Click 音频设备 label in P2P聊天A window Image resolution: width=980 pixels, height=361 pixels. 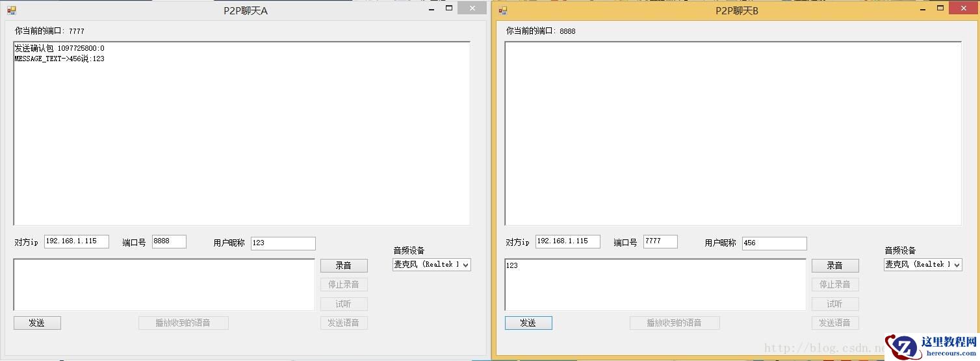[409, 250]
